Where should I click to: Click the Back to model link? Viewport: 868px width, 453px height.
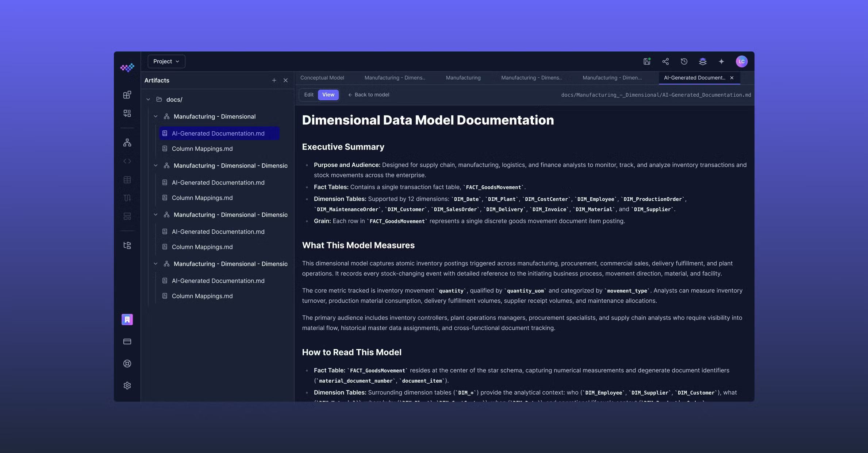369,95
